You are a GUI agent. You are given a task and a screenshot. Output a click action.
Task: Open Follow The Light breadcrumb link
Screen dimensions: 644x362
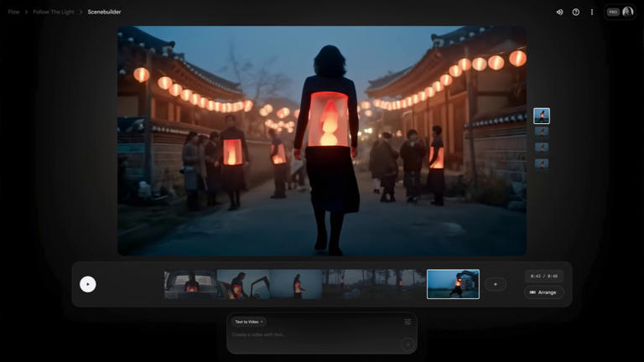(54, 13)
